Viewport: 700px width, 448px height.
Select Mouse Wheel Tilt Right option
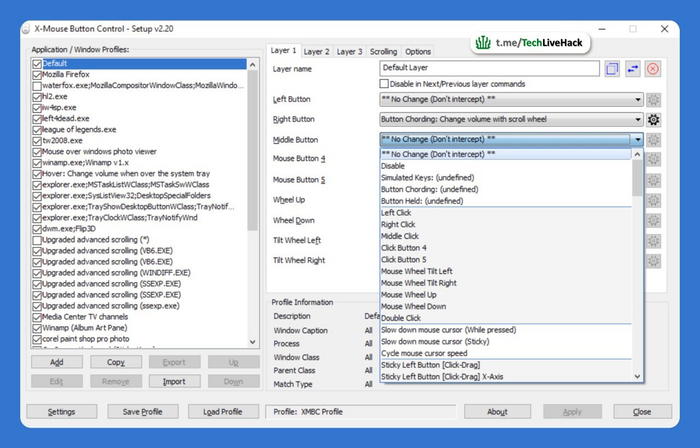tap(506, 283)
